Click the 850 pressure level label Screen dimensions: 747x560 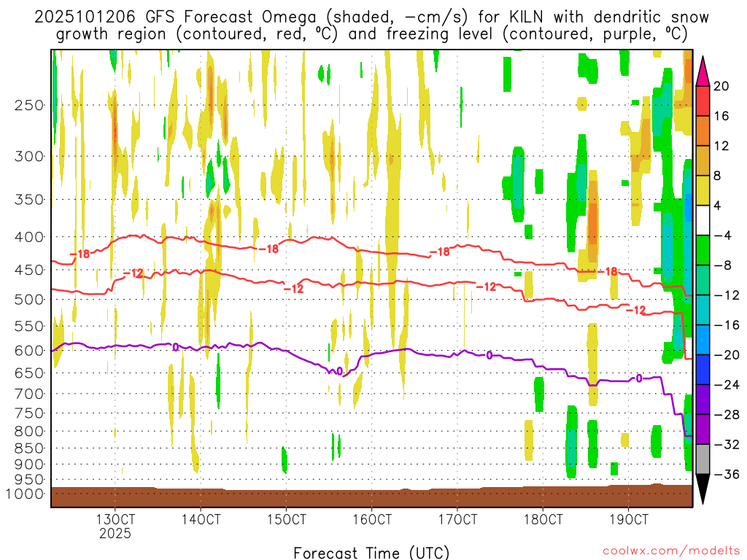[29, 448]
